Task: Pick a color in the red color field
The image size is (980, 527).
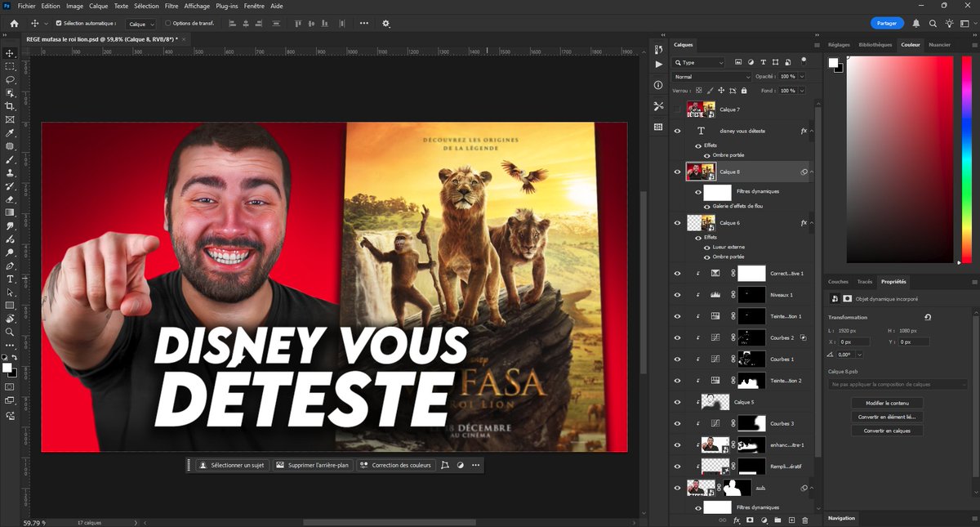Action: (x=900, y=160)
